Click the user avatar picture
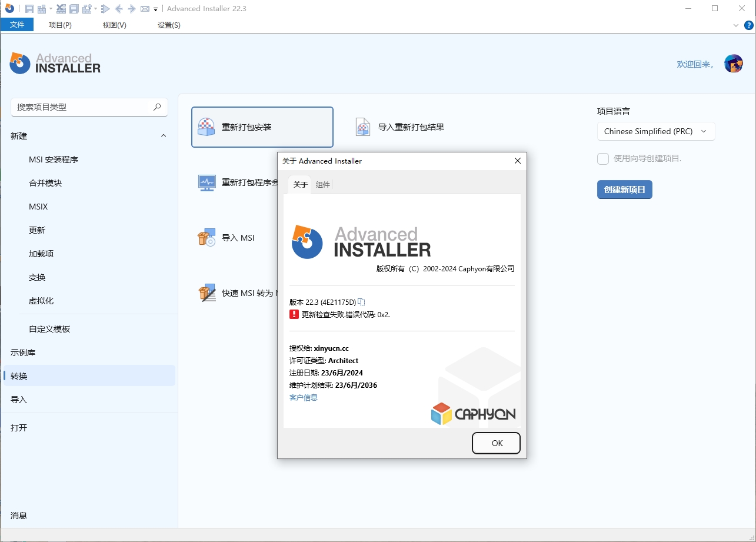This screenshot has height=542, width=756. point(733,64)
